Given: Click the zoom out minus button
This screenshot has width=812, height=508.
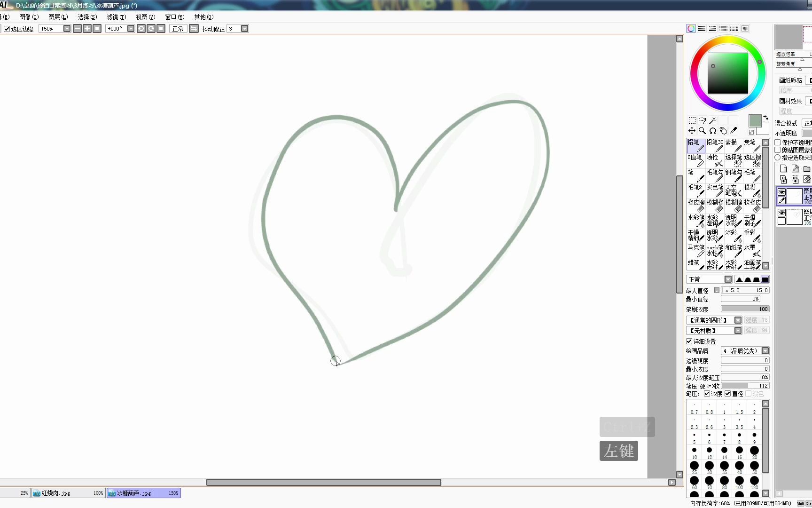Looking at the screenshot, I should click(x=77, y=29).
